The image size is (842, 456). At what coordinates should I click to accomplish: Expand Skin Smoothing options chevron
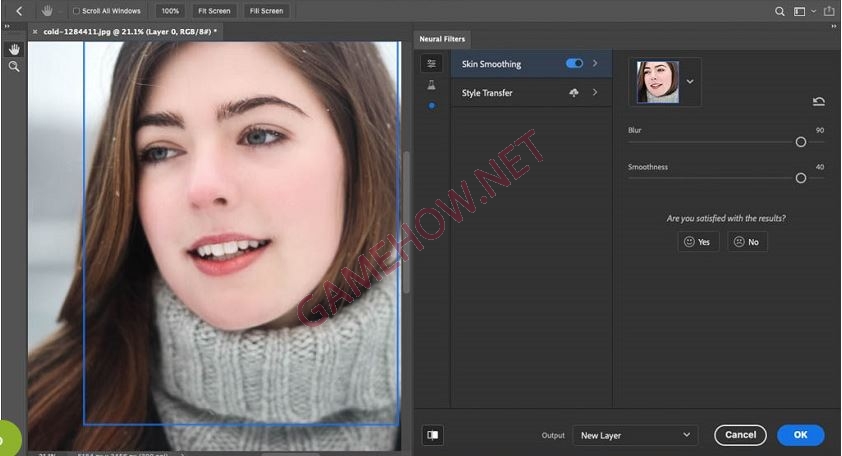pos(595,63)
